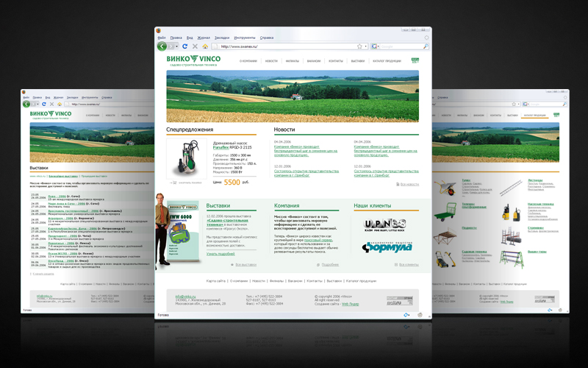
Task: Open the Инструменты menu
Action: click(245, 38)
